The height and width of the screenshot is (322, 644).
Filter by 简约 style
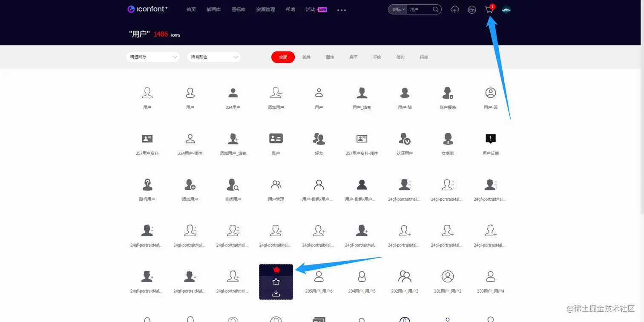pyautogui.click(x=400, y=57)
